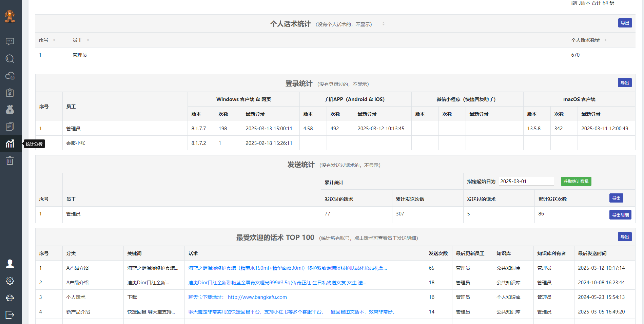644x324 pixels.
Task: Open the 迪奥Dior口红 话术 link
Action: click(277, 283)
